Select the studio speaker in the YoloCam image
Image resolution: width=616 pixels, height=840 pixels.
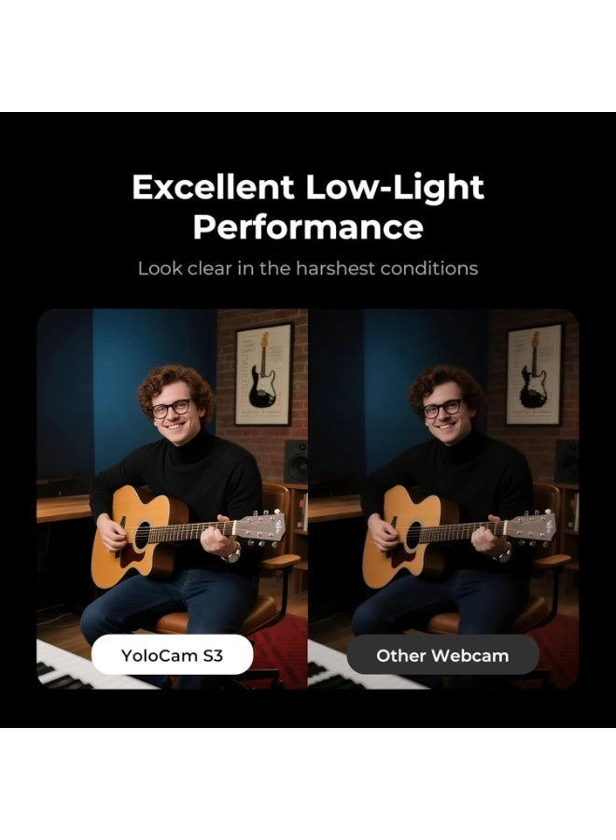point(296,461)
